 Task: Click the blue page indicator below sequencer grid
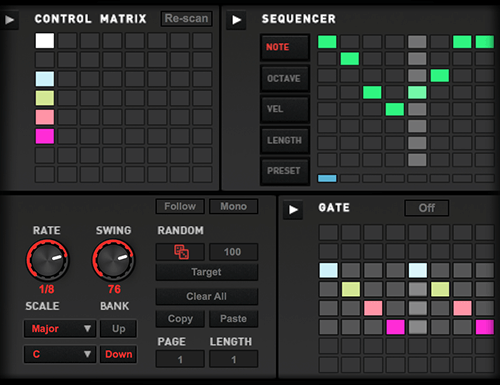(x=327, y=178)
